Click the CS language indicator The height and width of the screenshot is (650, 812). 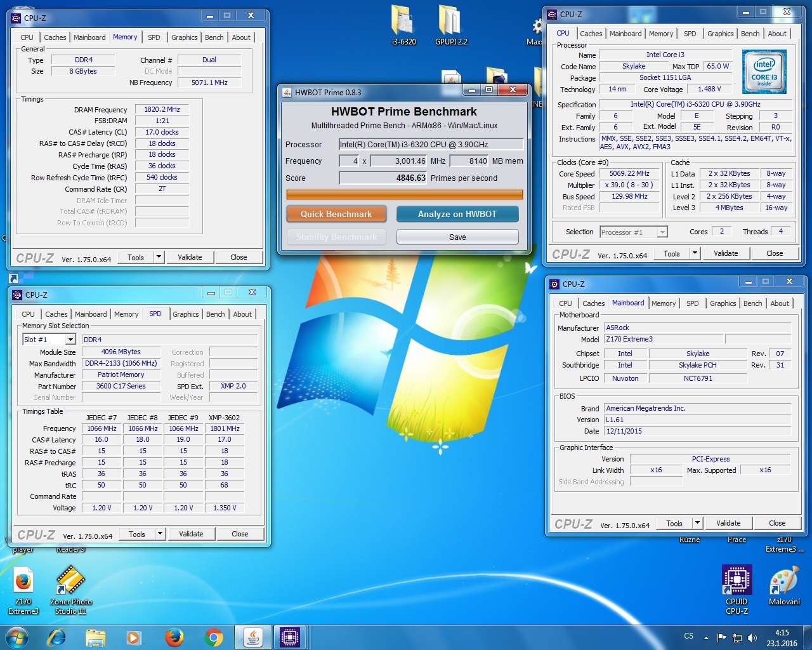(689, 636)
